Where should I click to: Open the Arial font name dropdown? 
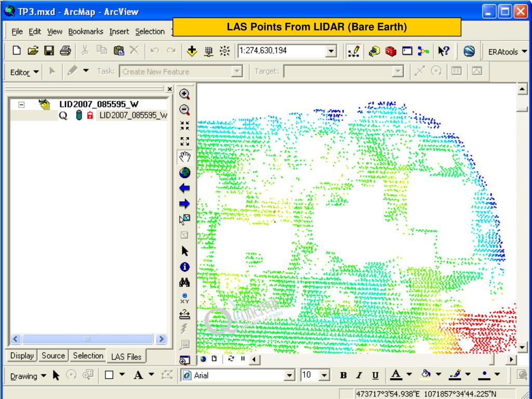coord(289,376)
